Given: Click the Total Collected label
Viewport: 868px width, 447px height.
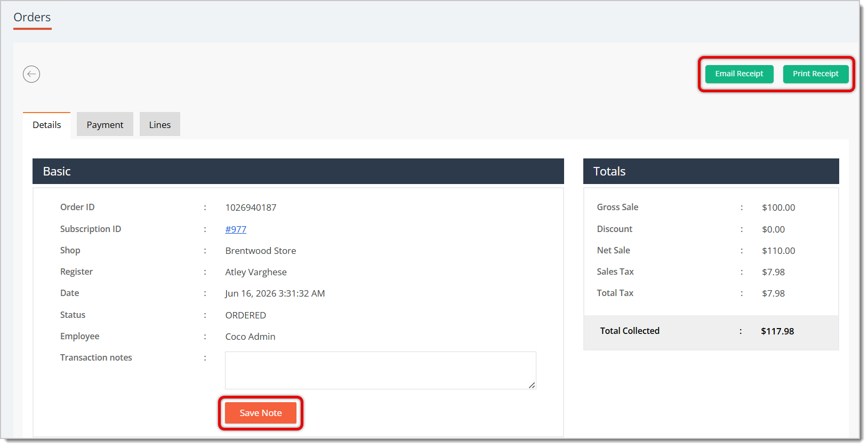Looking at the screenshot, I should (x=630, y=331).
